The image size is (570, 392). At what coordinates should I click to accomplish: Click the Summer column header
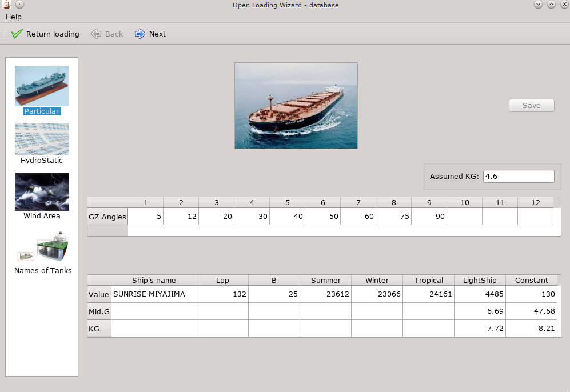tap(325, 280)
